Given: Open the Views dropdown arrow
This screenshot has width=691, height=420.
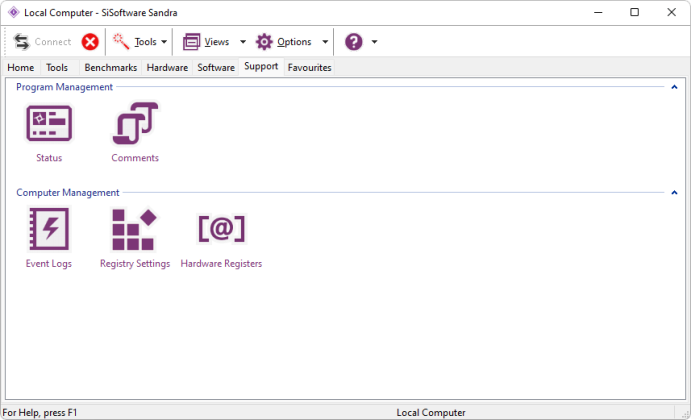Looking at the screenshot, I should click(x=243, y=42).
